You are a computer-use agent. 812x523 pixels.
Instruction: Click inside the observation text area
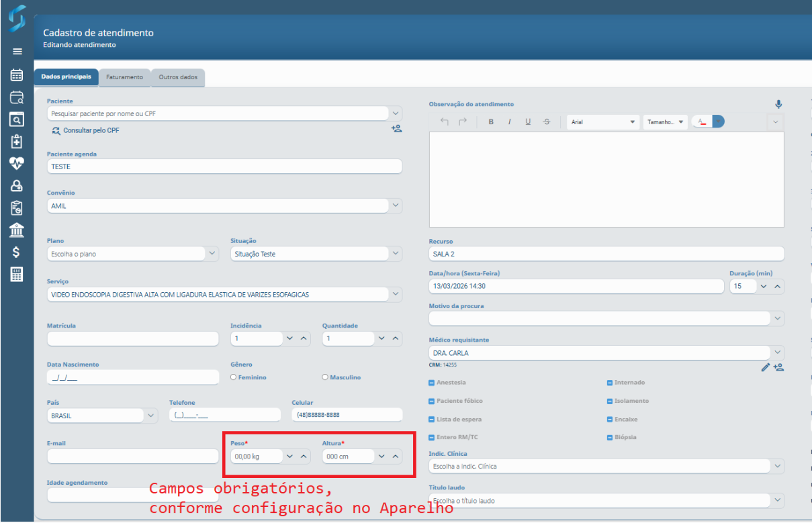(x=606, y=179)
